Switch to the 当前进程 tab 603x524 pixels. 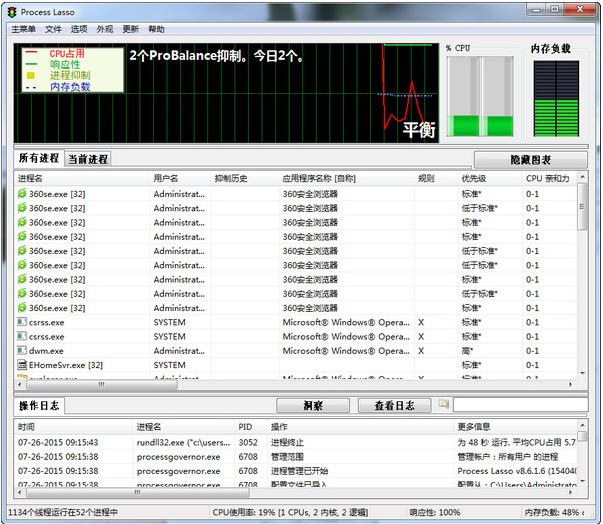tap(88, 159)
